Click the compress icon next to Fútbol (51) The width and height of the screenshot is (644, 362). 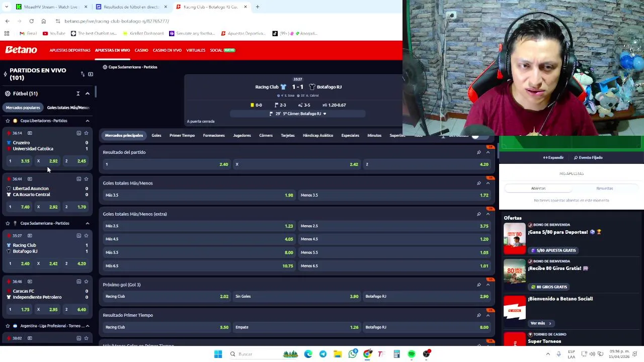[78, 94]
